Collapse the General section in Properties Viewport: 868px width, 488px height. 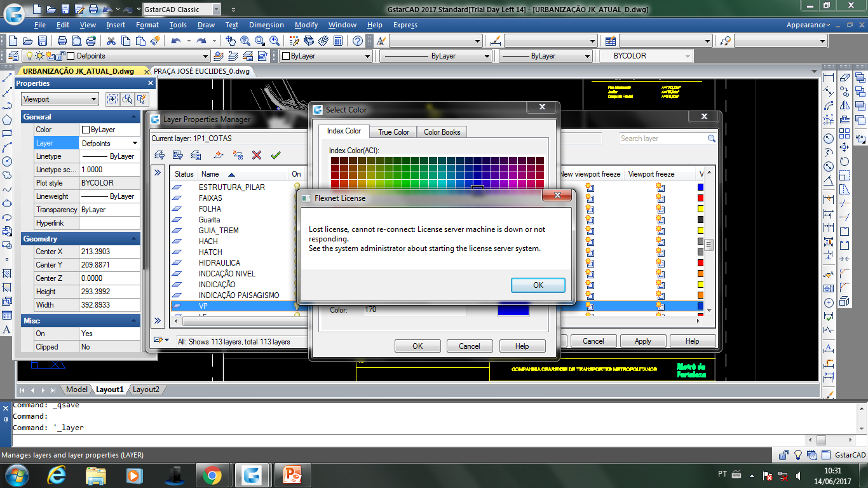134,116
